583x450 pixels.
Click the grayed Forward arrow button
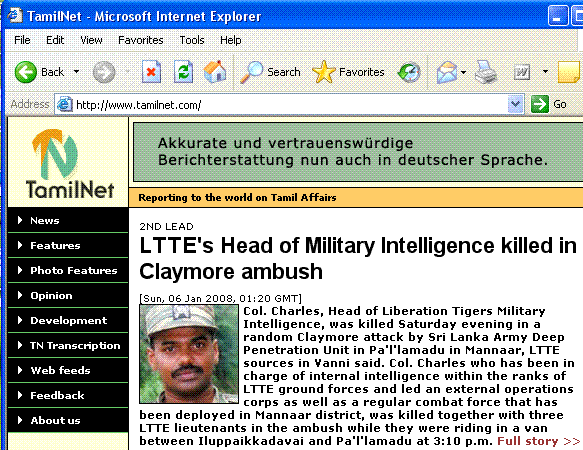pyautogui.click(x=104, y=72)
